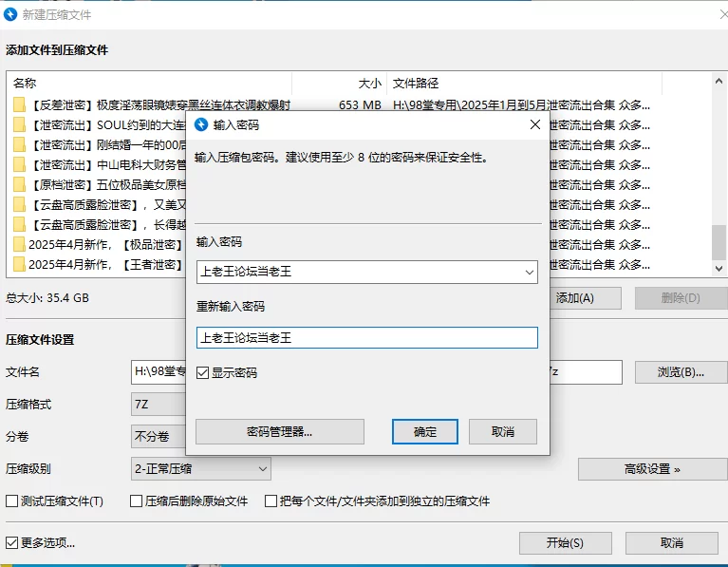Open the 压缩格式 7Z dropdown
Viewport: 728px width, 567px height.
point(159,405)
